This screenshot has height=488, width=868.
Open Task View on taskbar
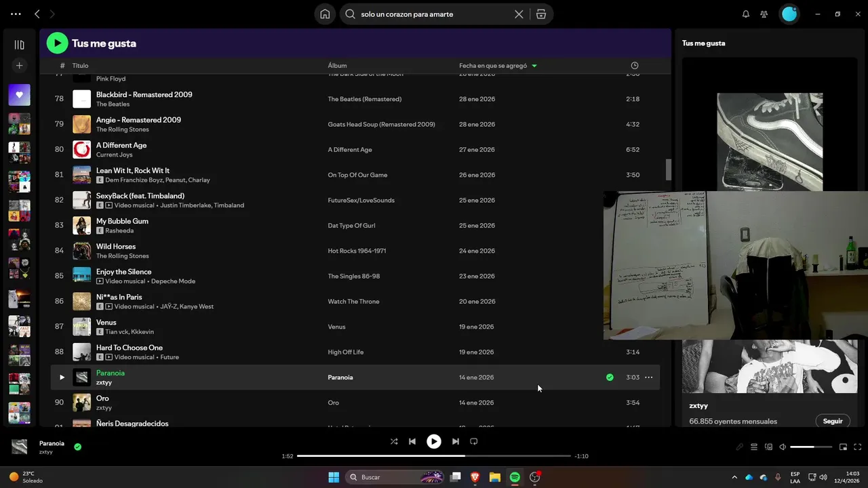pyautogui.click(x=456, y=477)
